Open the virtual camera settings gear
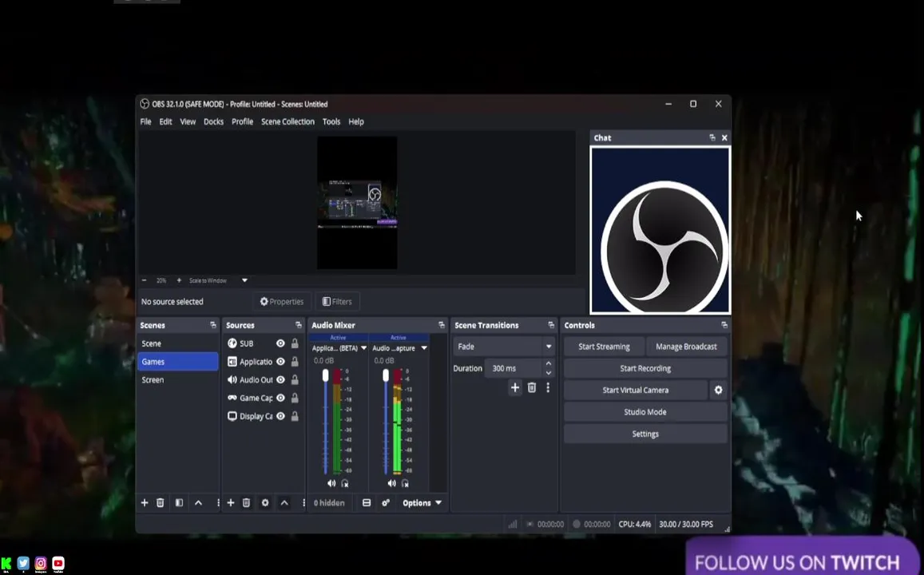Image resolution: width=924 pixels, height=575 pixels. [718, 390]
